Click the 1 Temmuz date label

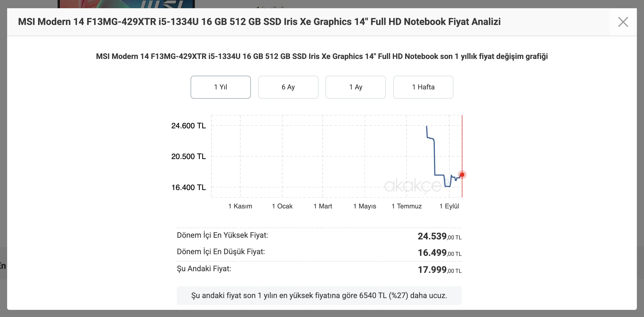point(406,206)
